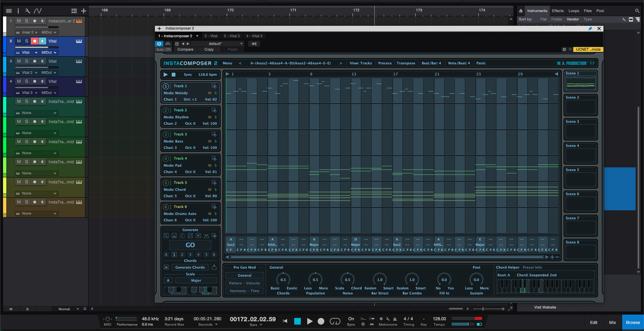Click the MIDI route-through arrow icon

254,44
